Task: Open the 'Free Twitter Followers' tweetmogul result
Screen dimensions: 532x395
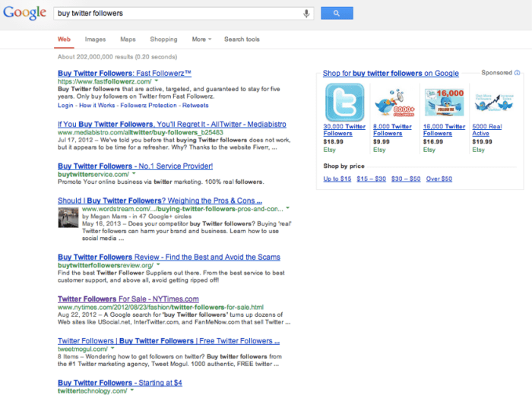Action: click(169, 341)
